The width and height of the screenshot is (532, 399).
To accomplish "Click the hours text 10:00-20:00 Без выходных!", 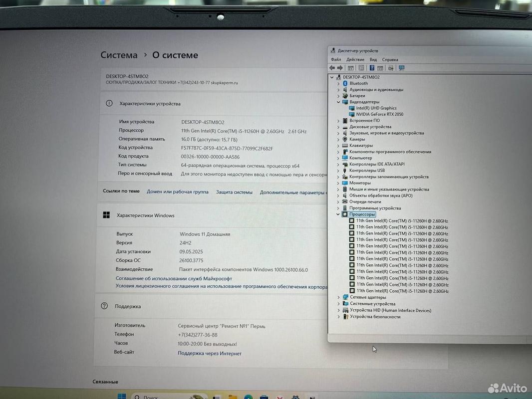I will point(207,344).
